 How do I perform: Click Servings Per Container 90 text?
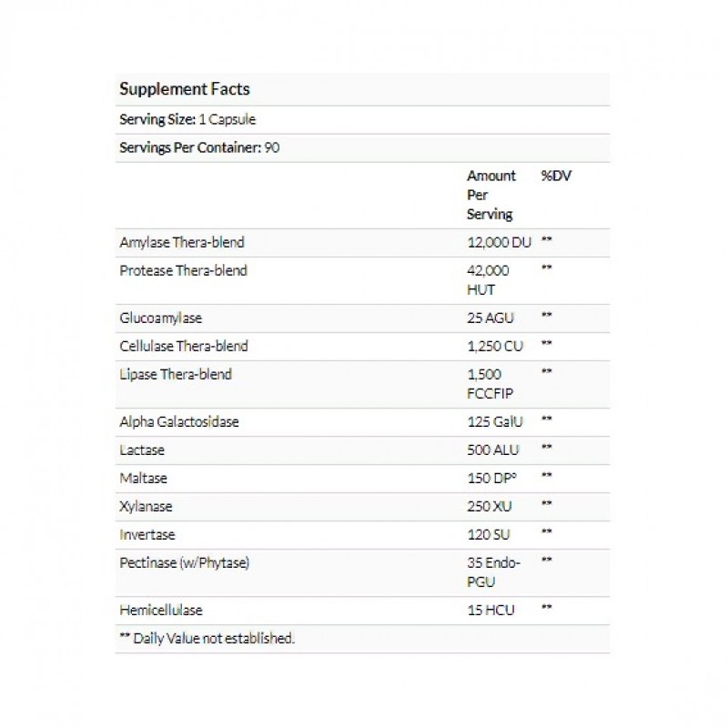[x=199, y=147]
